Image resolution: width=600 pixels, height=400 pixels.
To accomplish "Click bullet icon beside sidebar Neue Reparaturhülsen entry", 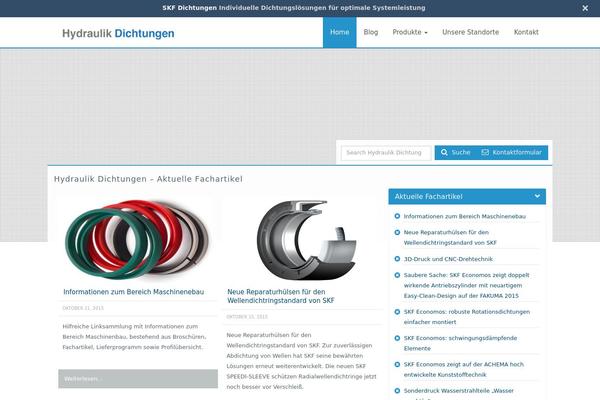I will pos(397,232).
